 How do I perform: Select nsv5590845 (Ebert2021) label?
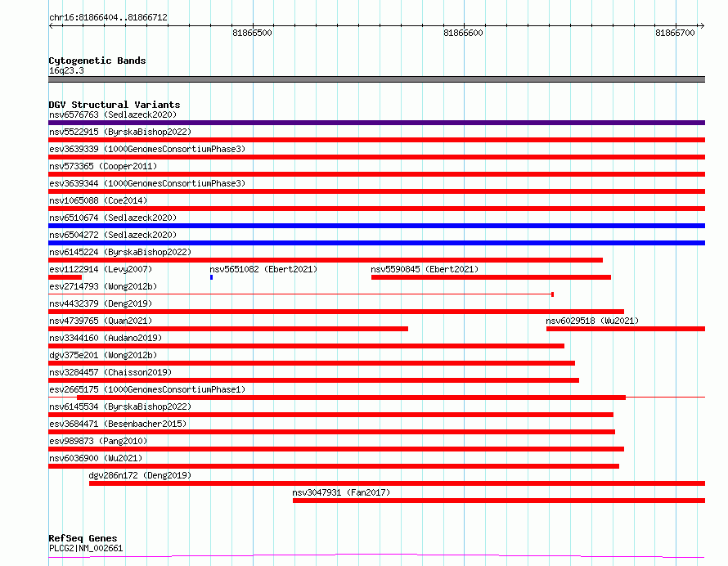(x=425, y=269)
